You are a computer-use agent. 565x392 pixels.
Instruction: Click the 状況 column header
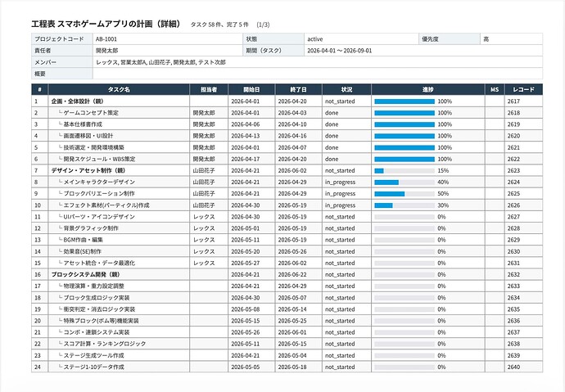[346, 90]
